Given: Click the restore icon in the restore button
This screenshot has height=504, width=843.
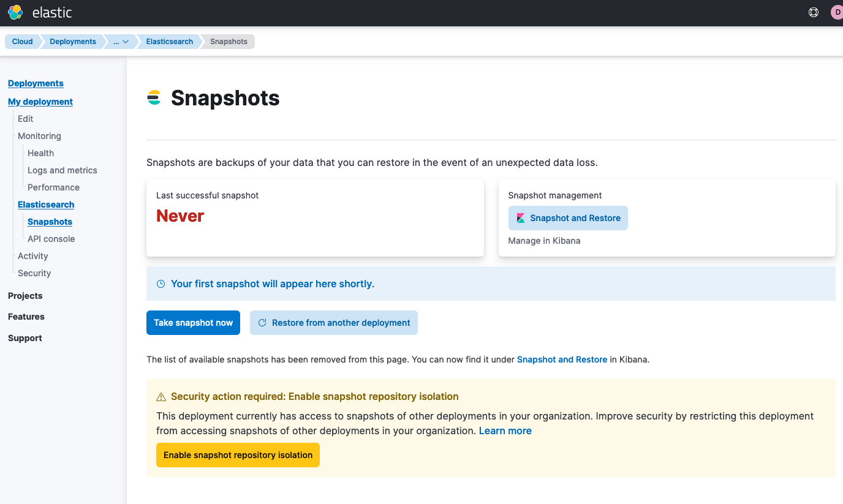Looking at the screenshot, I should click(x=263, y=322).
